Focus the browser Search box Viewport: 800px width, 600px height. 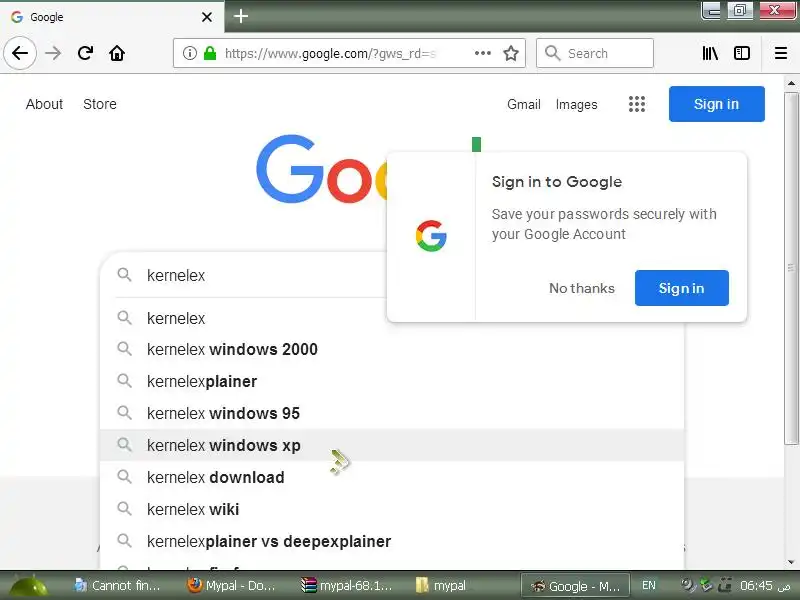595,53
